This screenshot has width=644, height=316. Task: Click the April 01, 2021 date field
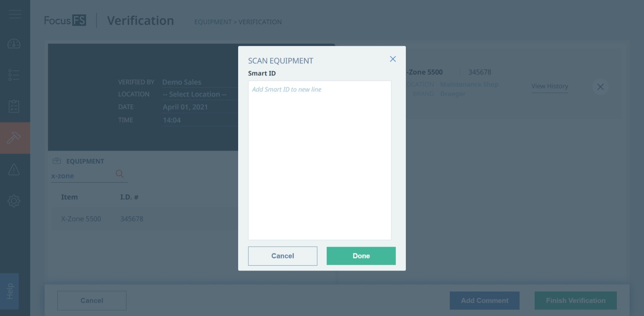[200, 107]
